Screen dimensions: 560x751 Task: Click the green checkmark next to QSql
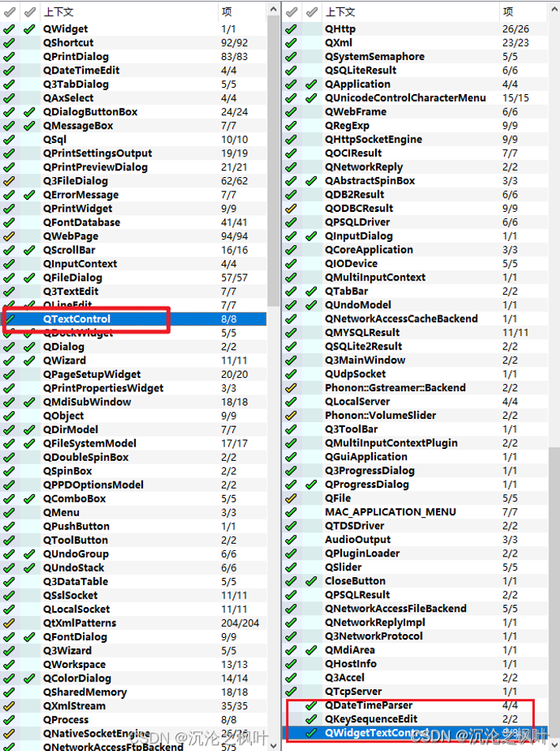click(9, 139)
